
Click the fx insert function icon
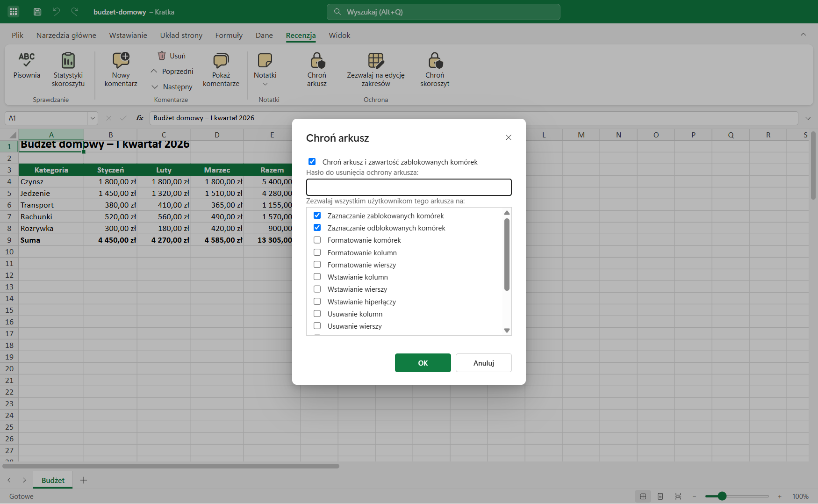pos(140,118)
